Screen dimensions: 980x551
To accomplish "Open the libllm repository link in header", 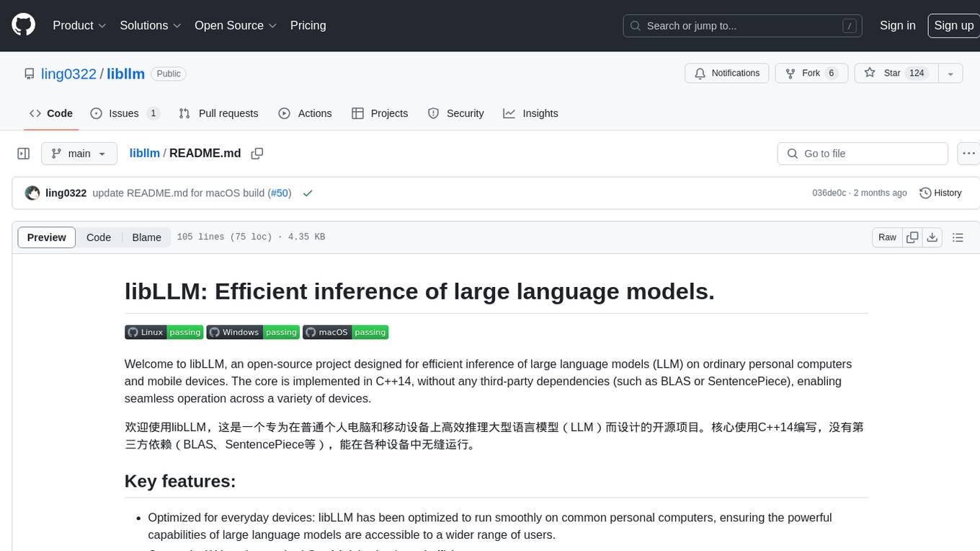I will click(x=125, y=74).
